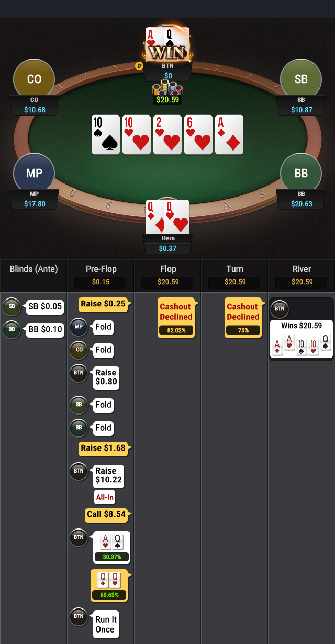The height and width of the screenshot is (644, 335).
Task: Click the yellow dealer button chip
Action: tap(139, 66)
